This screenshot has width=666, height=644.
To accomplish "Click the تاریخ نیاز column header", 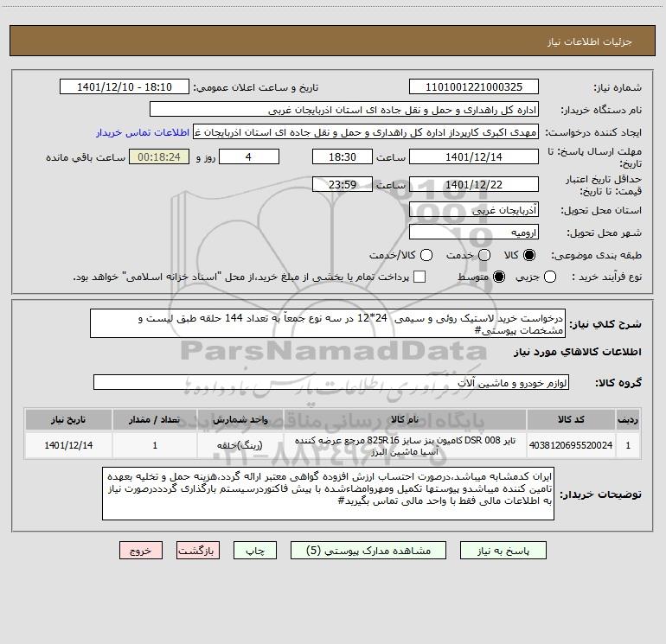I will pyautogui.click(x=68, y=420).
